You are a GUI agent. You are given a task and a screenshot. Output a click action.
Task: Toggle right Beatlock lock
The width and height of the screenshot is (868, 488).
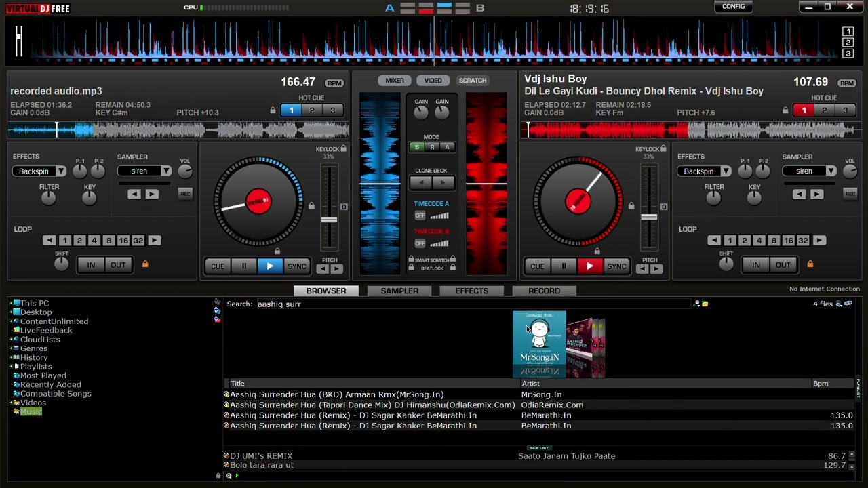click(x=453, y=268)
